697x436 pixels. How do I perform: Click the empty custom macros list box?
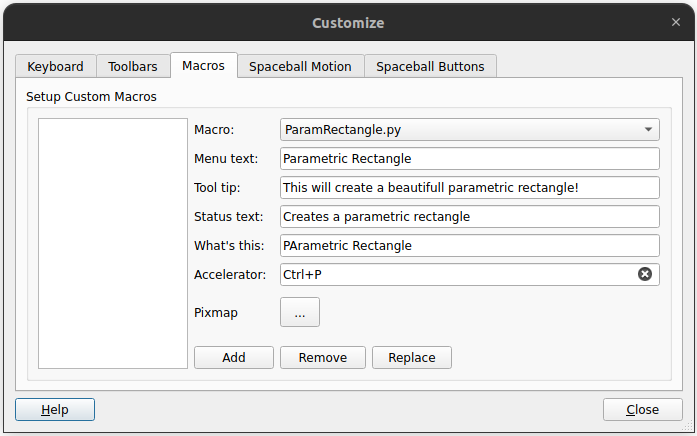(113, 243)
